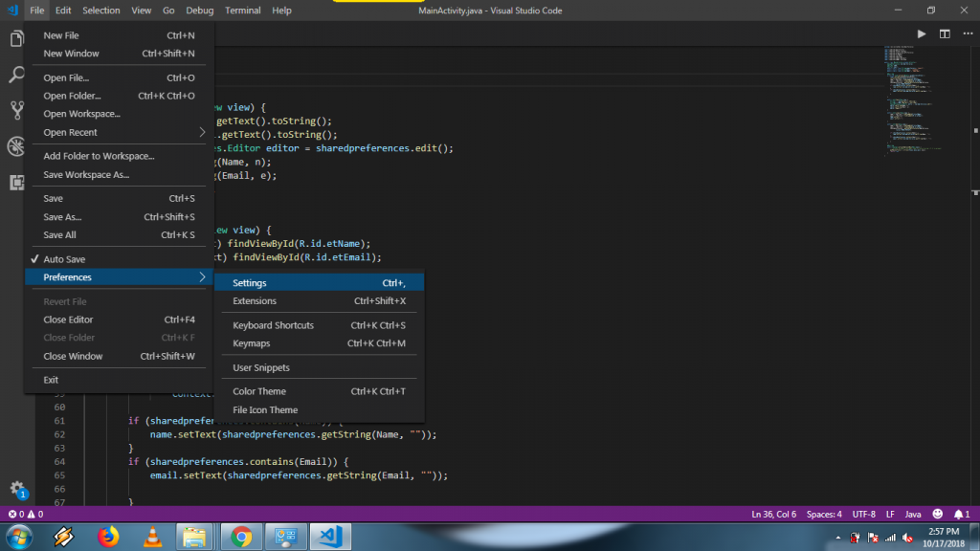Toggle the Auto Save option
This screenshot has width=980, height=551.
tap(64, 259)
